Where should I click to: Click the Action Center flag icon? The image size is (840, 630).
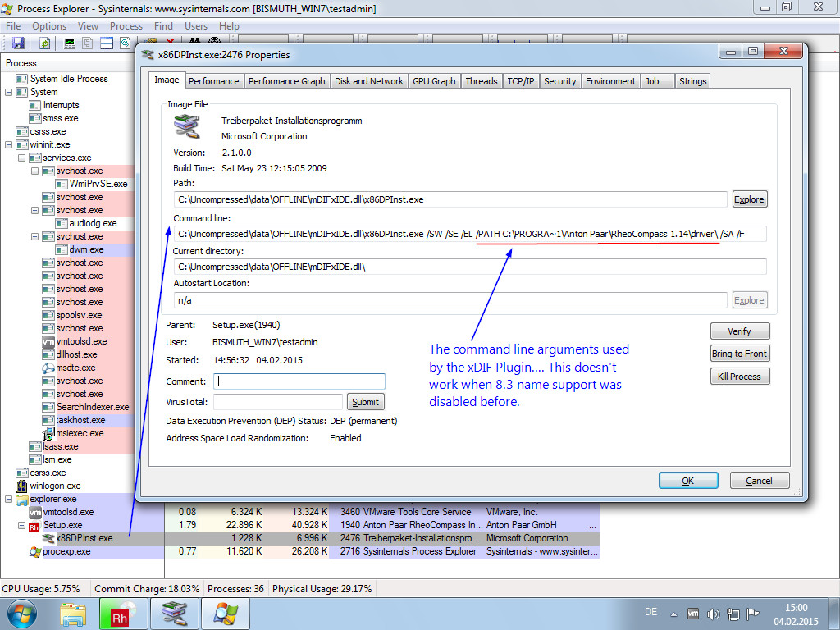point(753,614)
